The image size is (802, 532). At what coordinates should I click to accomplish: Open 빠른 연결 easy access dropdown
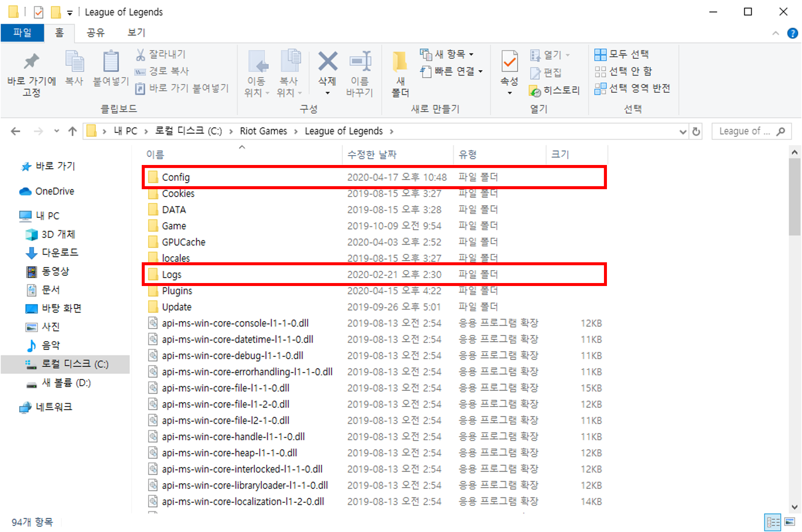(x=451, y=72)
